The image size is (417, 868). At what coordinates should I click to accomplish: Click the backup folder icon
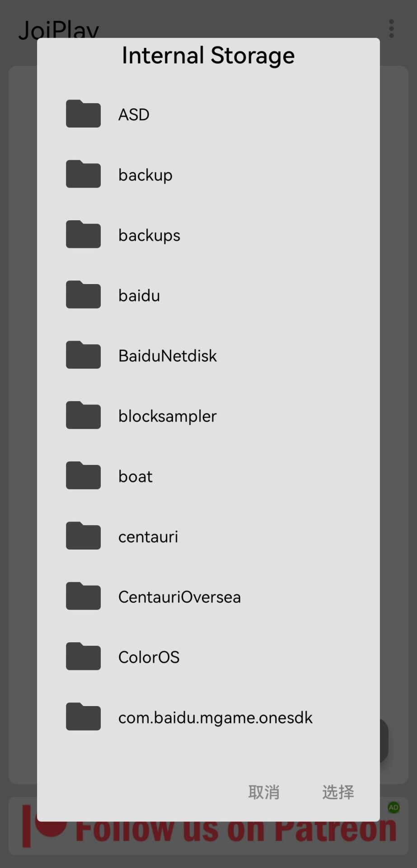pyautogui.click(x=83, y=174)
